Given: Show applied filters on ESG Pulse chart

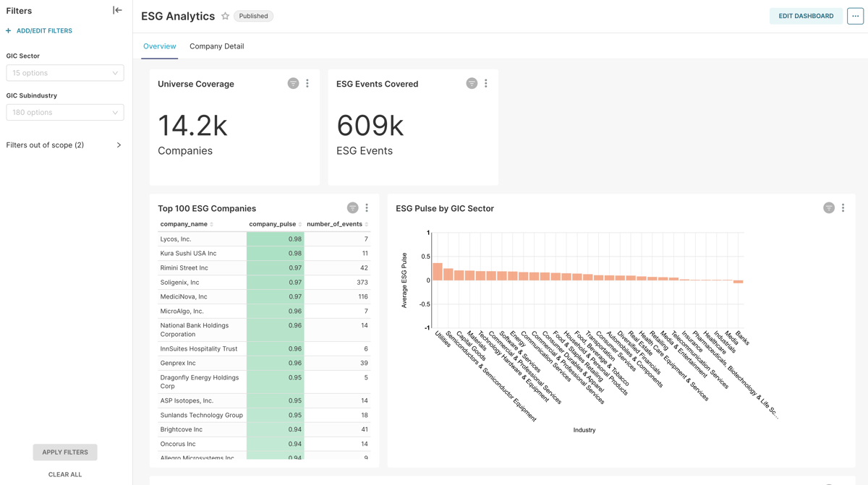Looking at the screenshot, I should click(829, 208).
